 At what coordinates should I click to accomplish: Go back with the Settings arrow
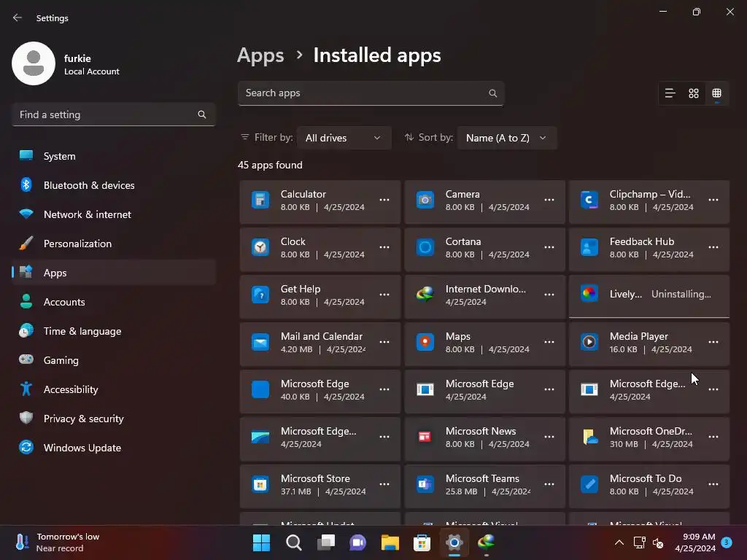click(x=18, y=17)
